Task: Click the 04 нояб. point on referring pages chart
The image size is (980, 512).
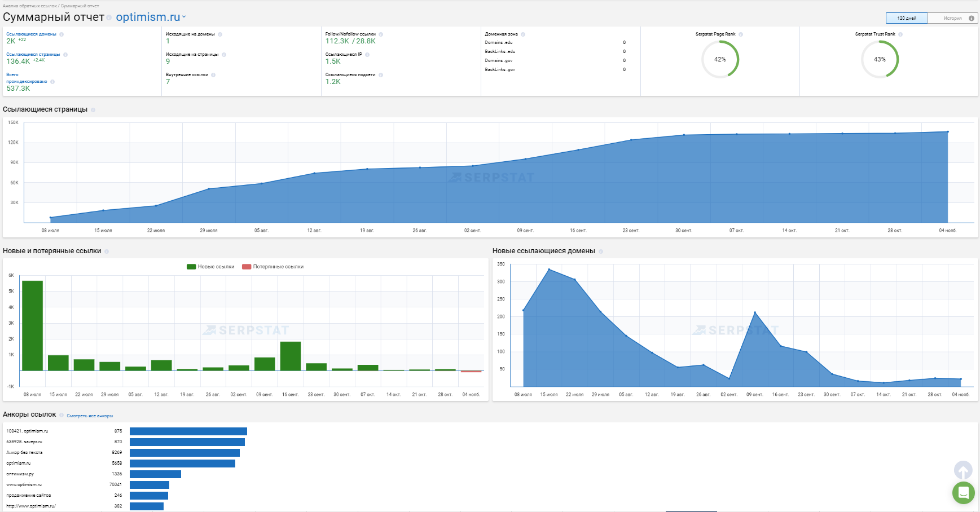Action: coord(948,132)
